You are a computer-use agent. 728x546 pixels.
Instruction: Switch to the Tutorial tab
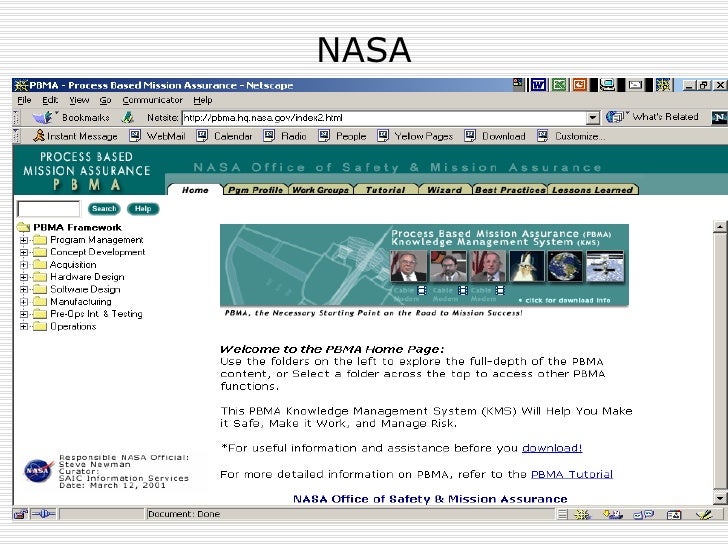click(385, 189)
